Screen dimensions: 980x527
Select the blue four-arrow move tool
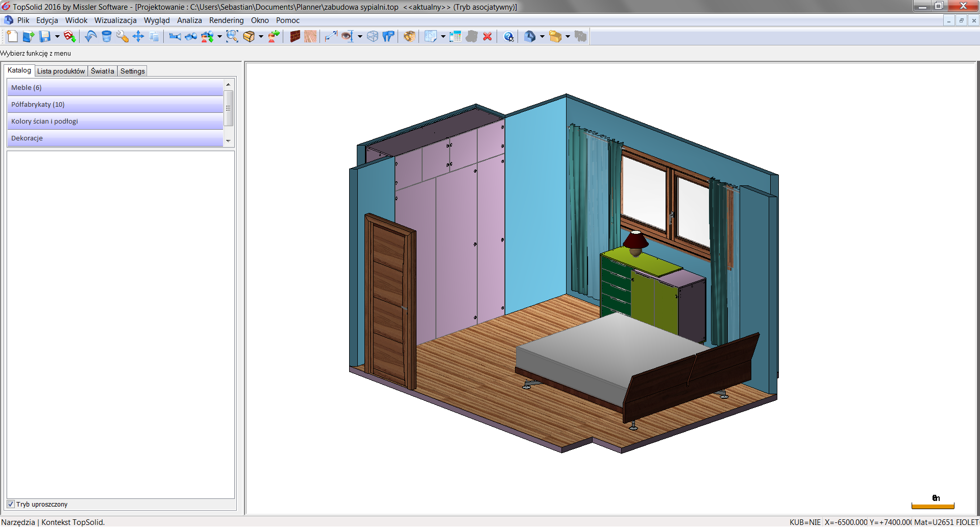[x=138, y=36]
